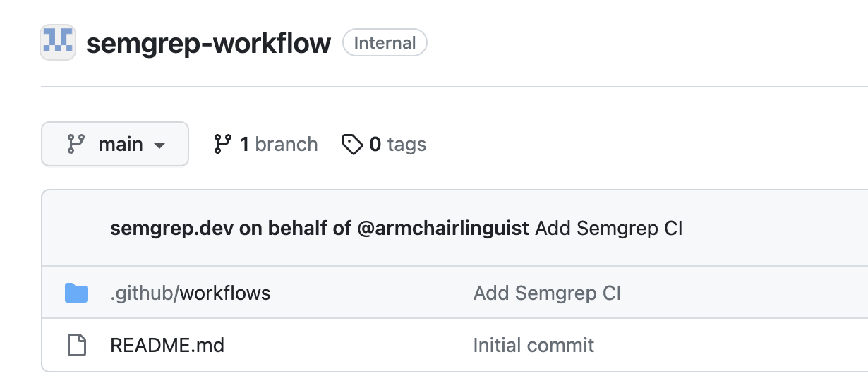This screenshot has width=868, height=388.
Task: Click the blue folder icon
Action: tap(76, 292)
